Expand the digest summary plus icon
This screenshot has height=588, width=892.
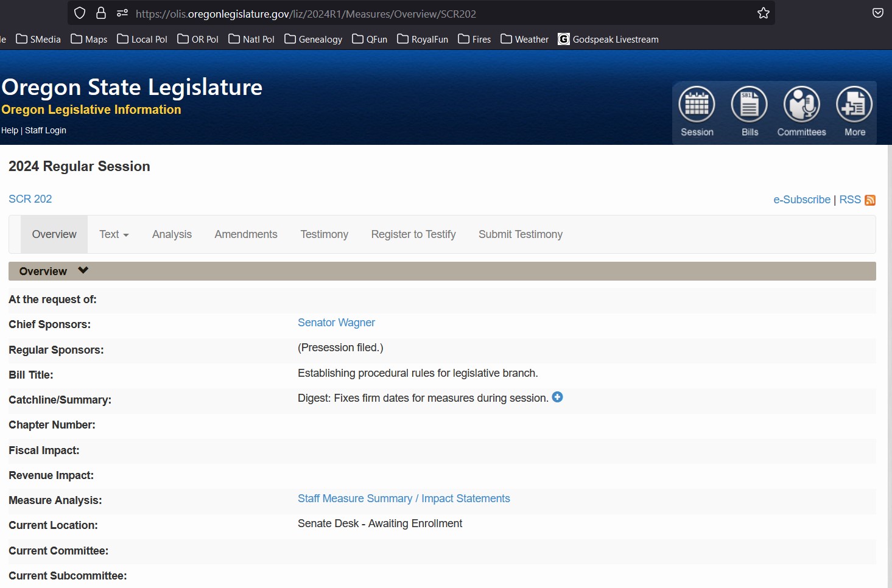click(557, 397)
